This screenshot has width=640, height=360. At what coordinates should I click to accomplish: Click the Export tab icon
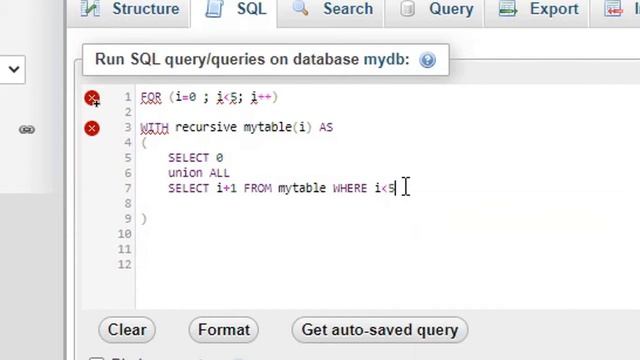(508, 9)
